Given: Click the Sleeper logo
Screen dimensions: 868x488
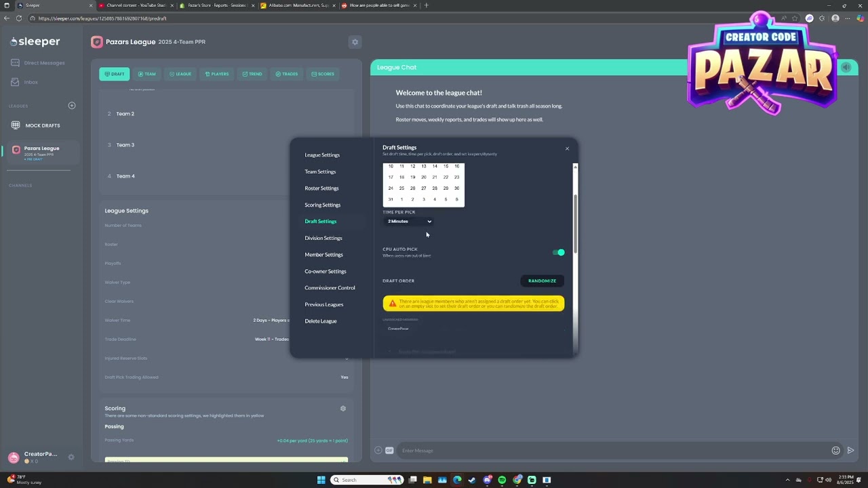Looking at the screenshot, I should click(x=35, y=42).
